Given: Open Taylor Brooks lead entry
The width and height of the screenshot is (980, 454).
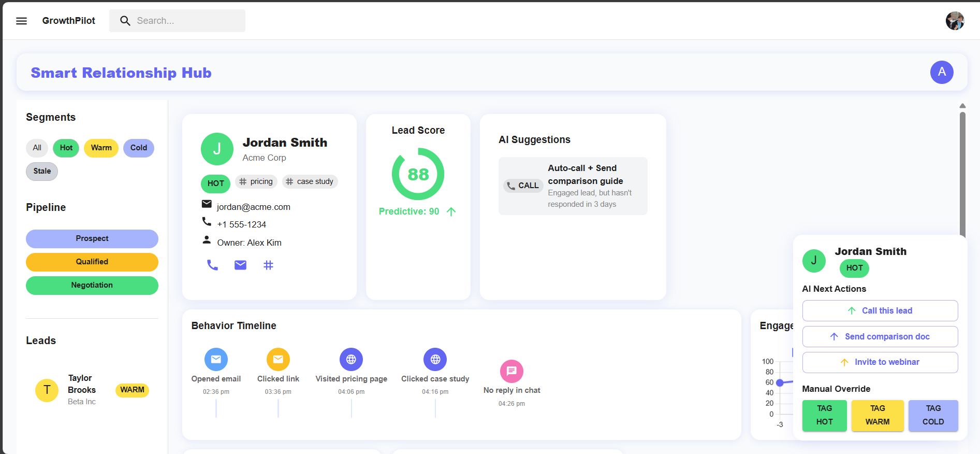Looking at the screenshot, I should tap(92, 390).
